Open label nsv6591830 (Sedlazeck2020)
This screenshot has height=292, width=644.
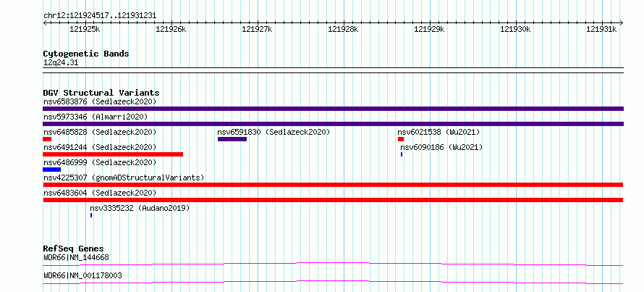pyautogui.click(x=274, y=132)
